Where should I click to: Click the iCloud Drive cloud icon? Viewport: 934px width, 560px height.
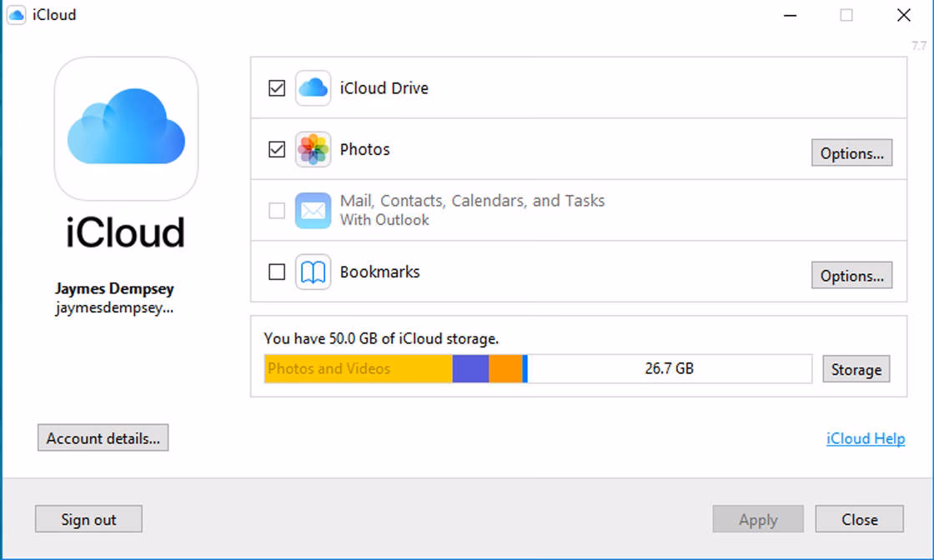[313, 87]
